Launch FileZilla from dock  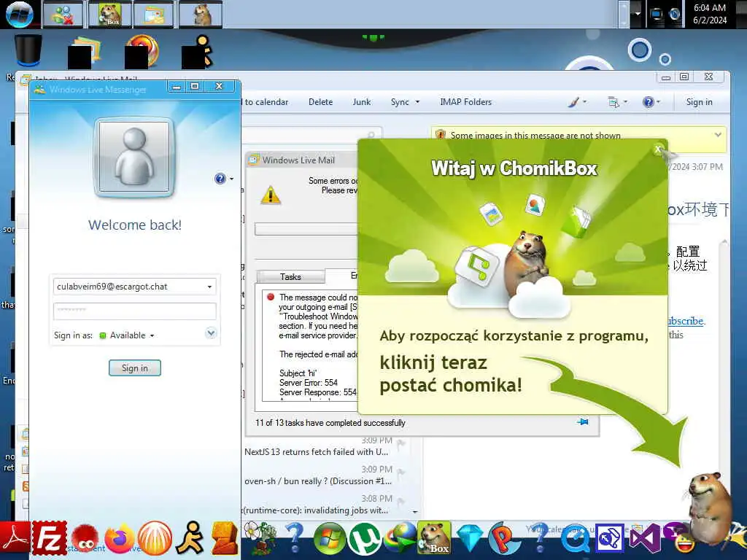pos(50,539)
